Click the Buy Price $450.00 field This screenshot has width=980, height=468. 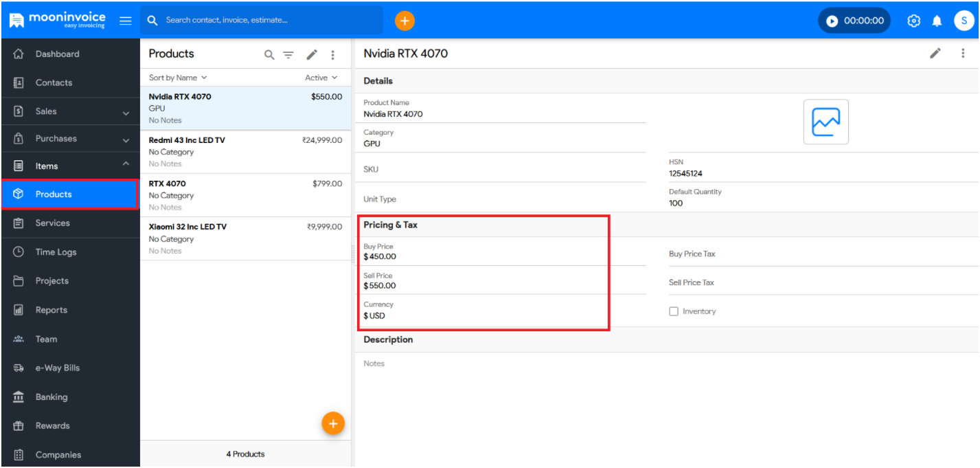pos(505,252)
